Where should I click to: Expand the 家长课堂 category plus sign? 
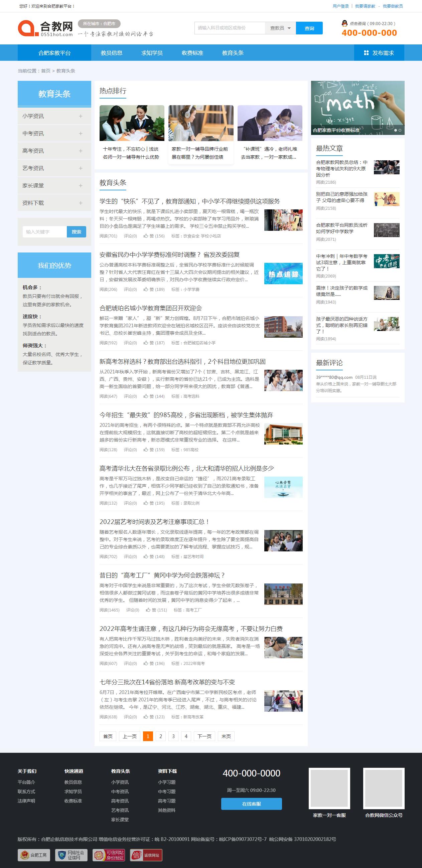[x=81, y=186]
